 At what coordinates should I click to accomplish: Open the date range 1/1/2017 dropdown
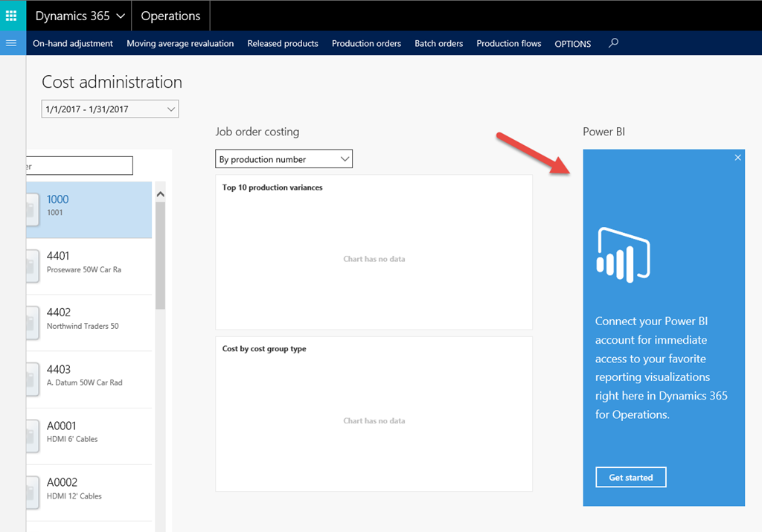(110, 109)
